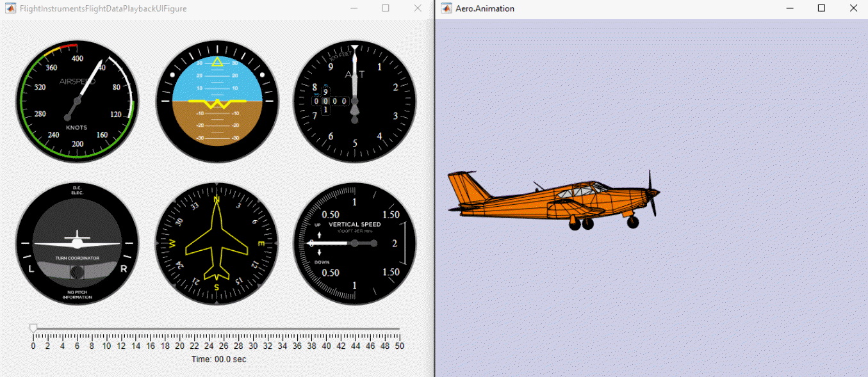Click the heading indicator compass gauge
Image resolution: width=868 pixels, height=377 pixels.
click(217, 244)
